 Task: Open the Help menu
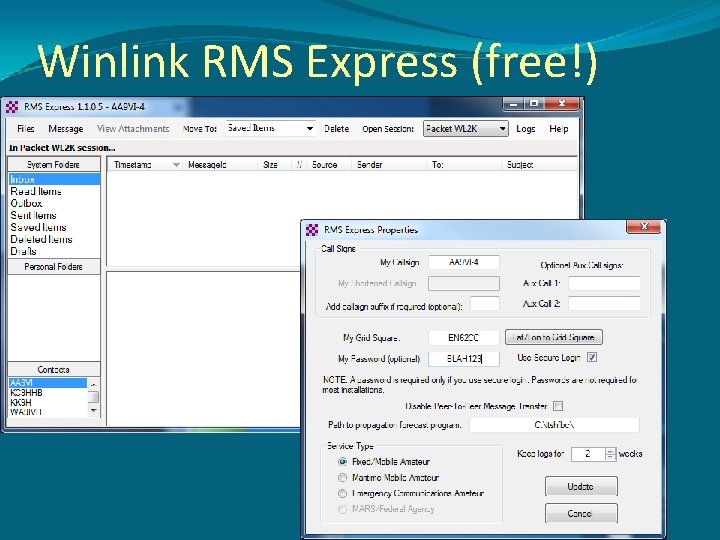tap(558, 129)
